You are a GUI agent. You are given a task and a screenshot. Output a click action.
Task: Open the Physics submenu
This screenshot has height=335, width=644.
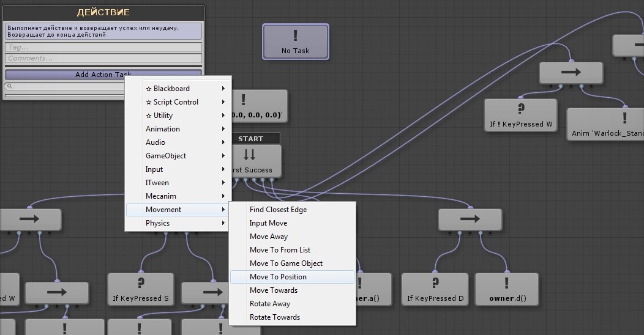point(178,223)
